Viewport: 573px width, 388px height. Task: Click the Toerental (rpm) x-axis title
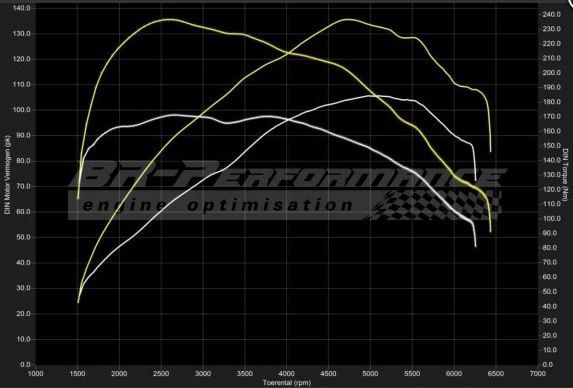coord(286,383)
